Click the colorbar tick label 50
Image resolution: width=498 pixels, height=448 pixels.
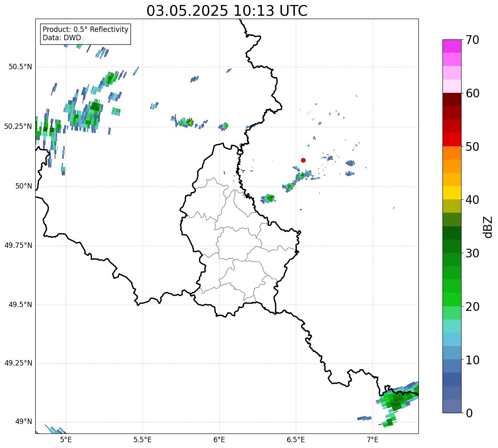473,147
